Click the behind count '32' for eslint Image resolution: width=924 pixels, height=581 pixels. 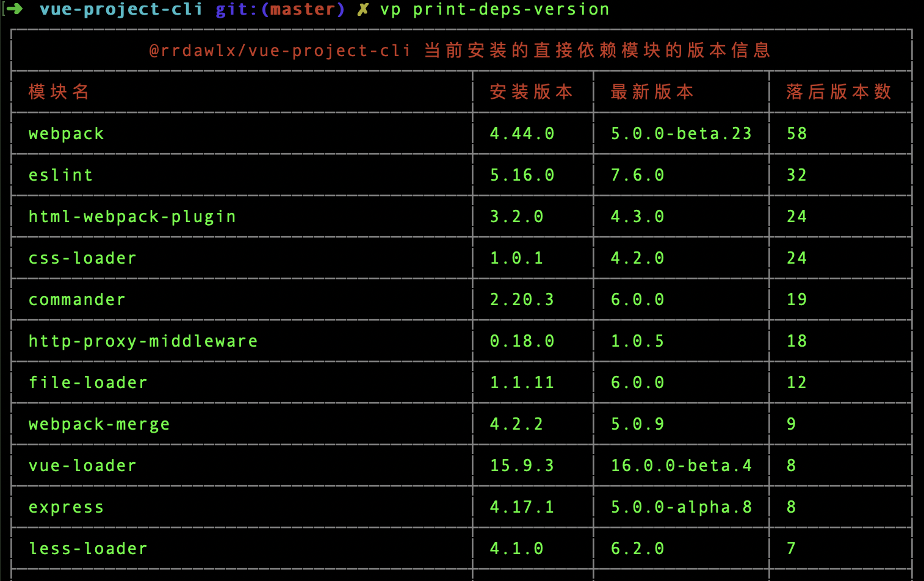(797, 175)
